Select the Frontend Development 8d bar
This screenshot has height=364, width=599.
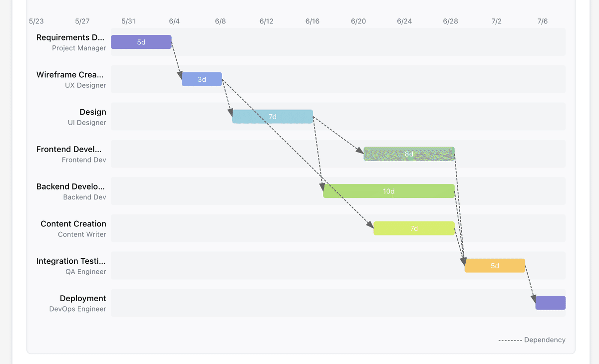(x=409, y=154)
